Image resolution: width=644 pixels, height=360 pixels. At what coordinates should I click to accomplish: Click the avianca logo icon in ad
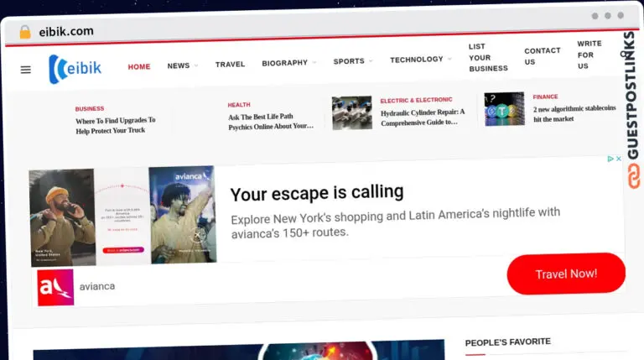55,287
